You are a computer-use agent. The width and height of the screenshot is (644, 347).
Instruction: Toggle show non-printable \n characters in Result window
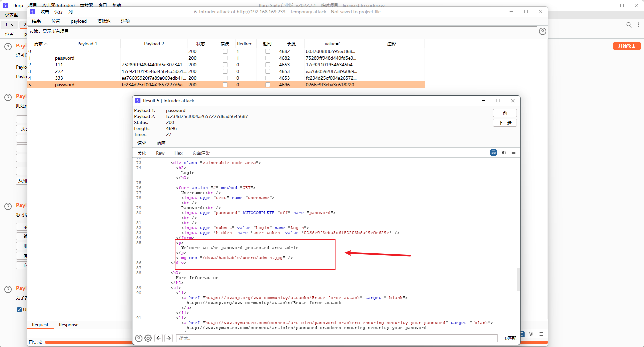(504, 152)
